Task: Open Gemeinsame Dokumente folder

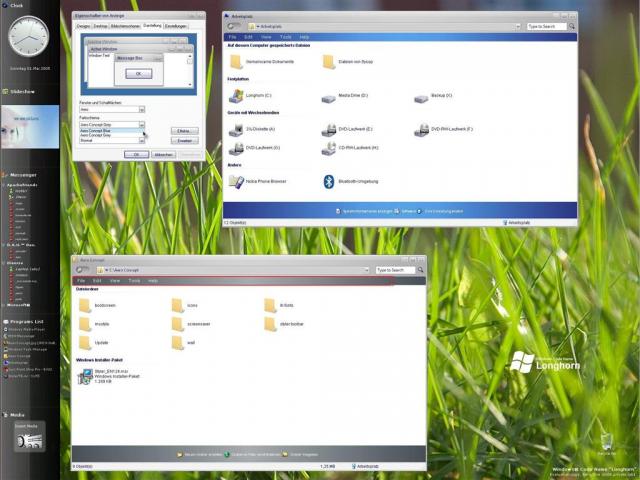Action: [x=236, y=62]
